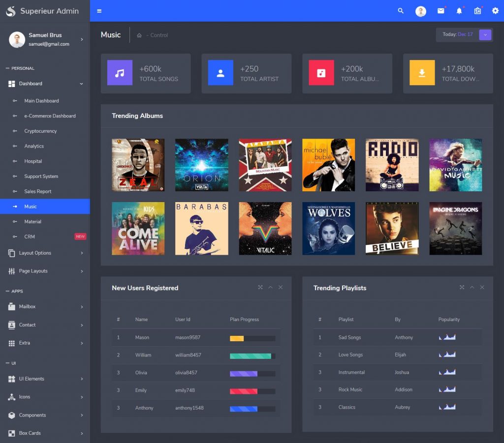The height and width of the screenshot is (443, 504).
Task: Toggle the hamburger sidebar menu icon
Action: (99, 11)
